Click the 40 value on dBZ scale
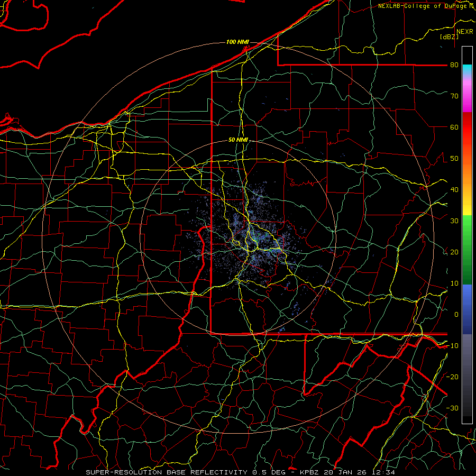This screenshot has height=476, width=476. 454,190
